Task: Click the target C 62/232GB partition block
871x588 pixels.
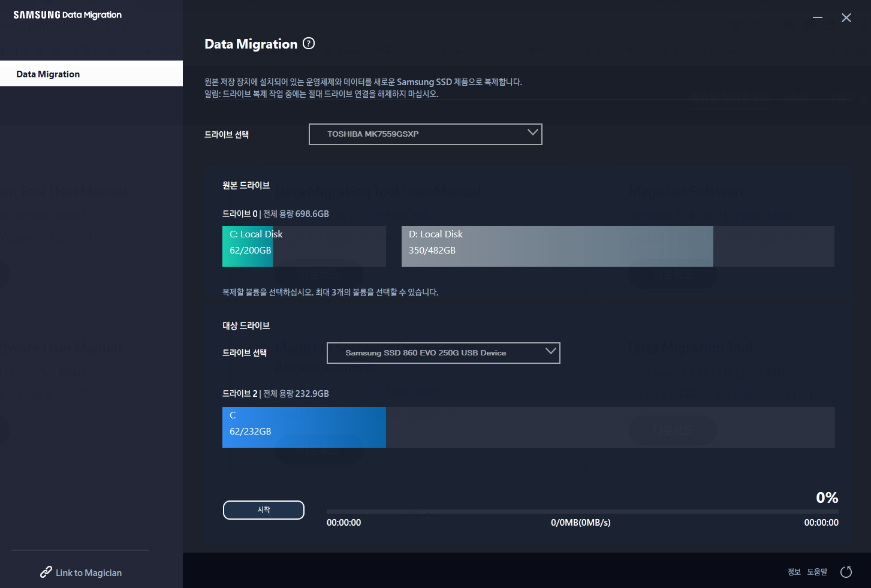Action: [x=304, y=427]
